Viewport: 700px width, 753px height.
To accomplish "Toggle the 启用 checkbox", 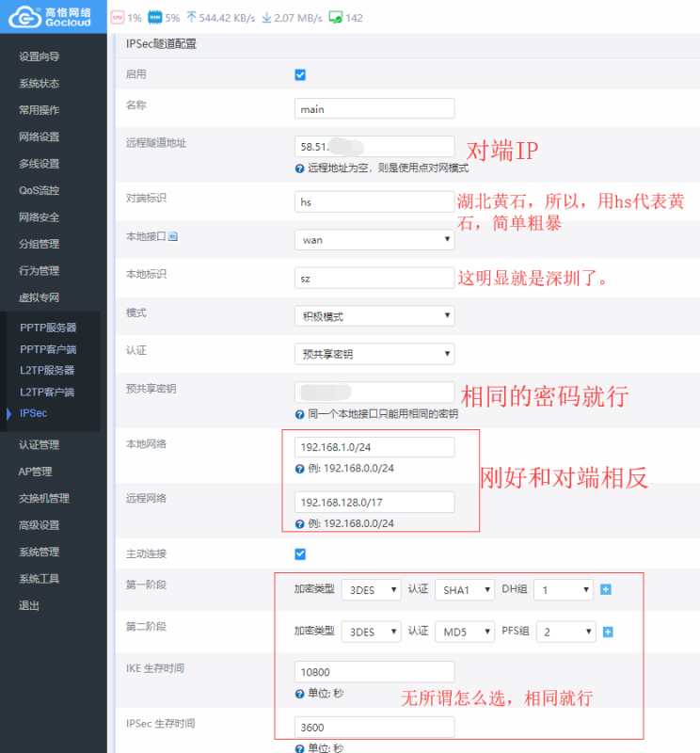I will point(300,74).
